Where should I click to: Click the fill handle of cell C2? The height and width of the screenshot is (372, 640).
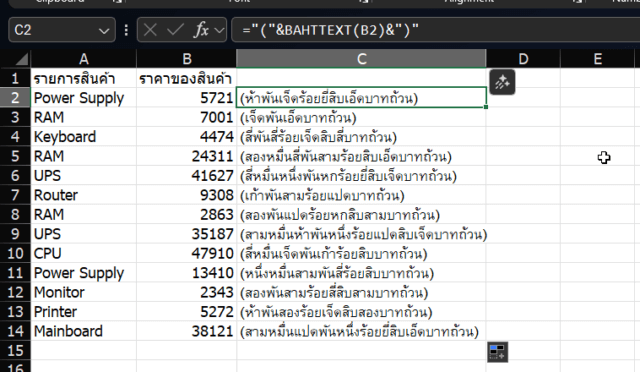pyautogui.click(x=486, y=107)
